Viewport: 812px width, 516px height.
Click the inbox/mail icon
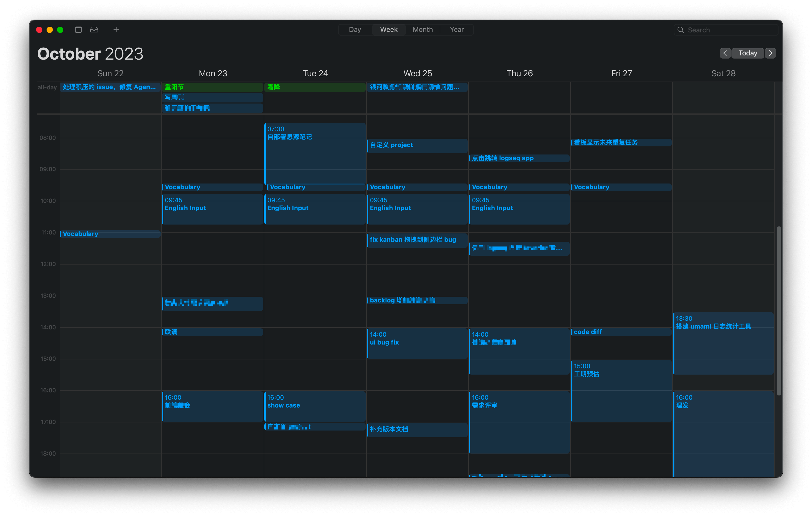point(94,30)
